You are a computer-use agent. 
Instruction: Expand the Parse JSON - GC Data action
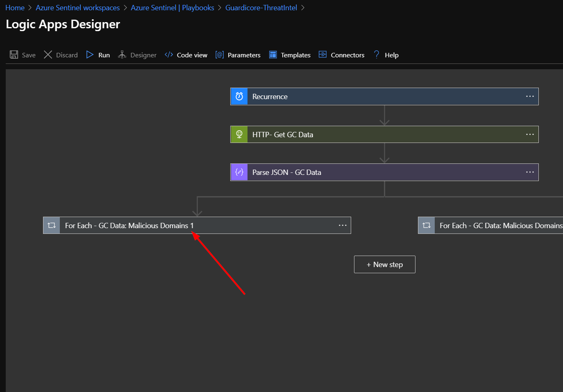coord(384,172)
